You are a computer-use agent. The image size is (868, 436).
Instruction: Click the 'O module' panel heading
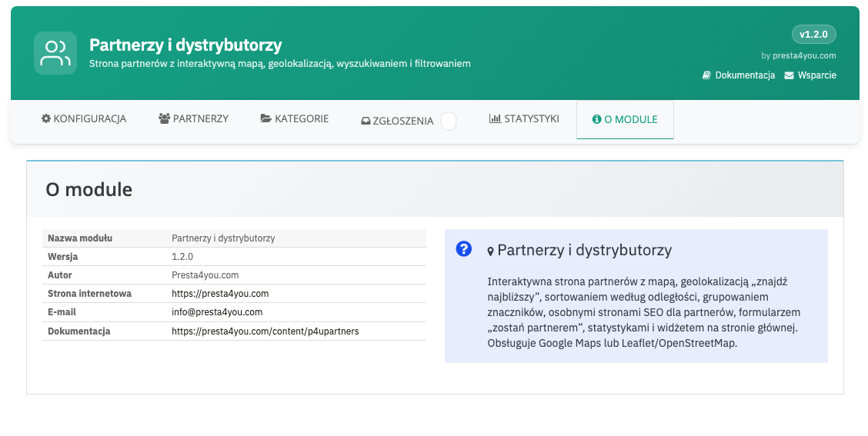coord(89,189)
